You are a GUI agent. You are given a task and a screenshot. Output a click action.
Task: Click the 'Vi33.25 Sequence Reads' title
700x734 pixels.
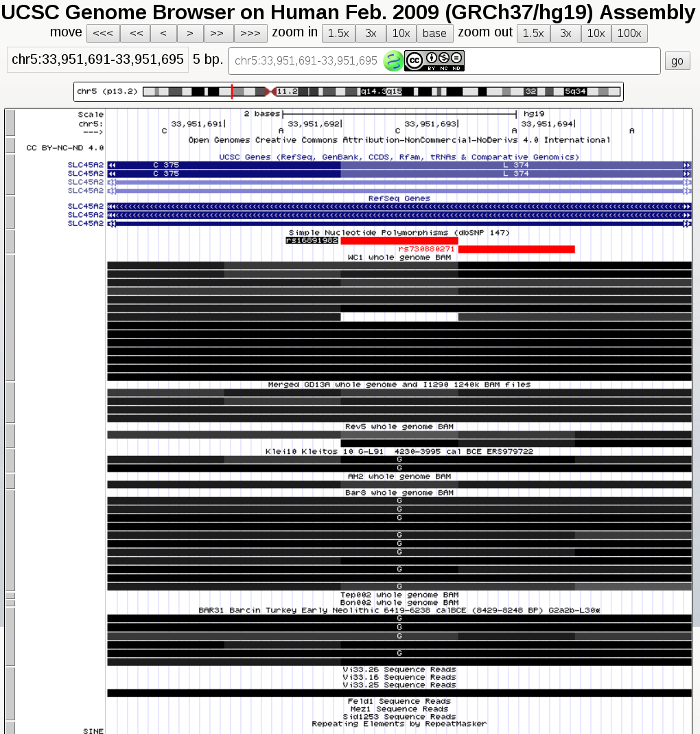399,685
